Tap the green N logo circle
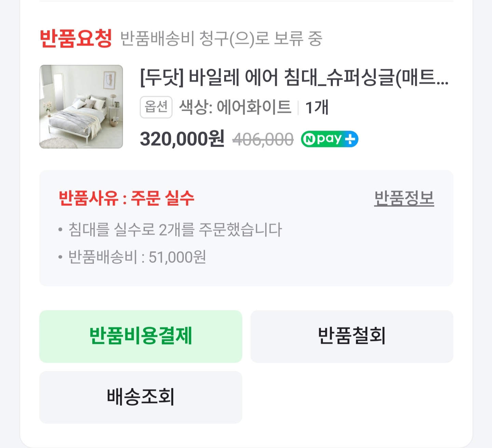This screenshot has height=448, width=492. pos(309,139)
